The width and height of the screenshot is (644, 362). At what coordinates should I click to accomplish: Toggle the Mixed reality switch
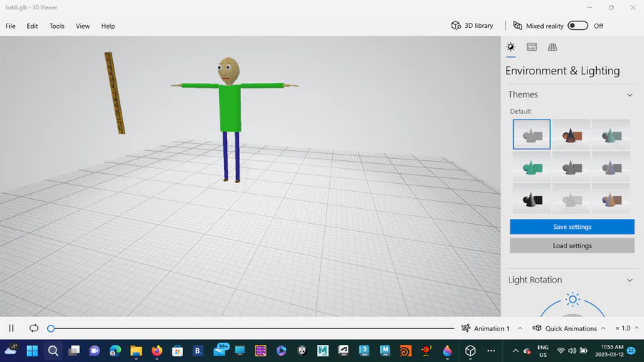click(577, 26)
